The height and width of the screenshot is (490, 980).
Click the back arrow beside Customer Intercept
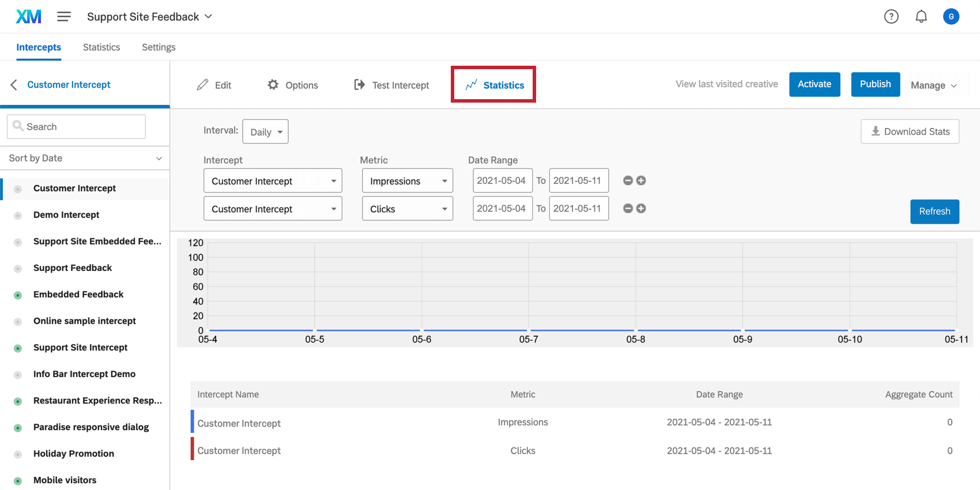pyautogui.click(x=14, y=85)
